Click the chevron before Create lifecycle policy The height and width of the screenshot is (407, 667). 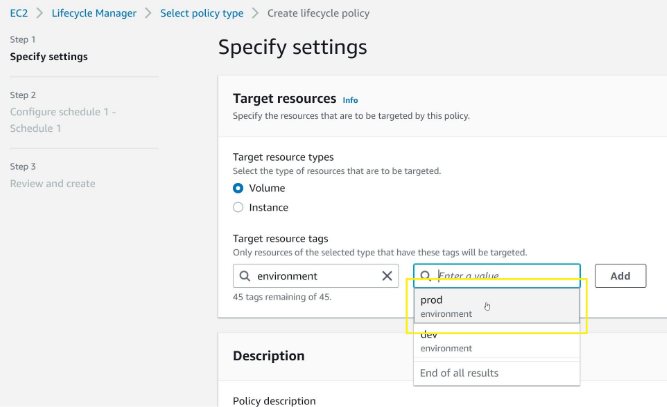click(256, 13)
